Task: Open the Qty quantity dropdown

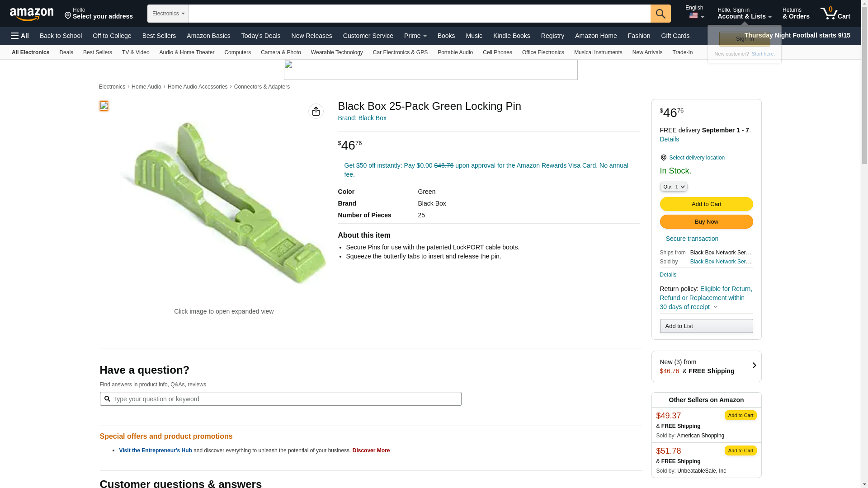Action: (x=673, y=187)
